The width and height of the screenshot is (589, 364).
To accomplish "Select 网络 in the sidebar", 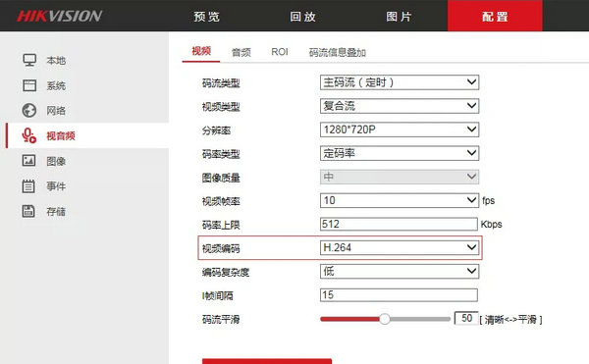I will (56, 111).
